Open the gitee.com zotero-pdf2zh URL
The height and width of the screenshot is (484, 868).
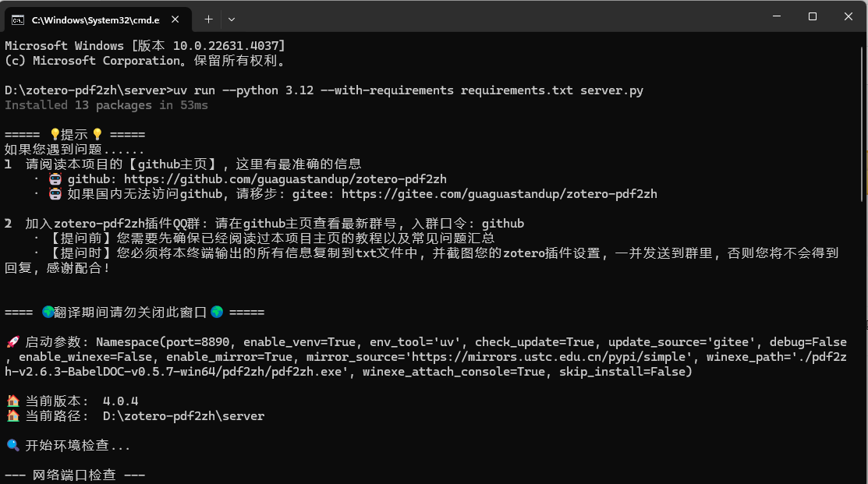point(499,194)
